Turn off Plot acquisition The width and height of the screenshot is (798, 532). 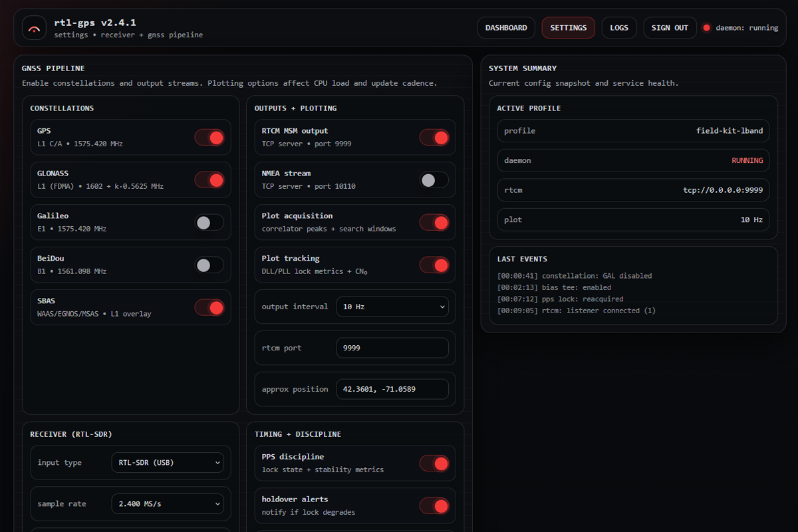tap(434, 223)
